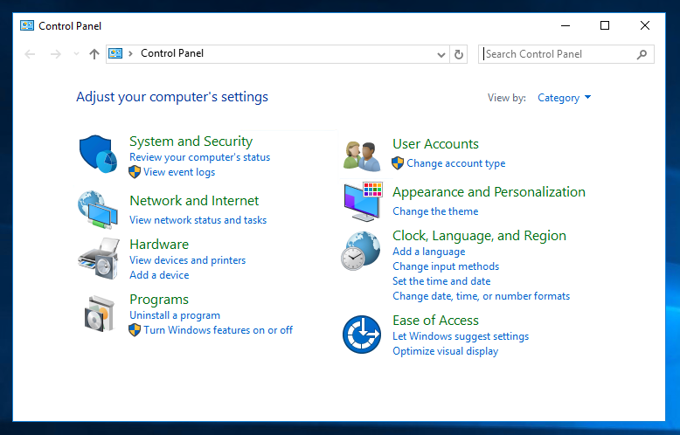Click Uninstall a program
This screenshot has width=680, height=435.
175,315
